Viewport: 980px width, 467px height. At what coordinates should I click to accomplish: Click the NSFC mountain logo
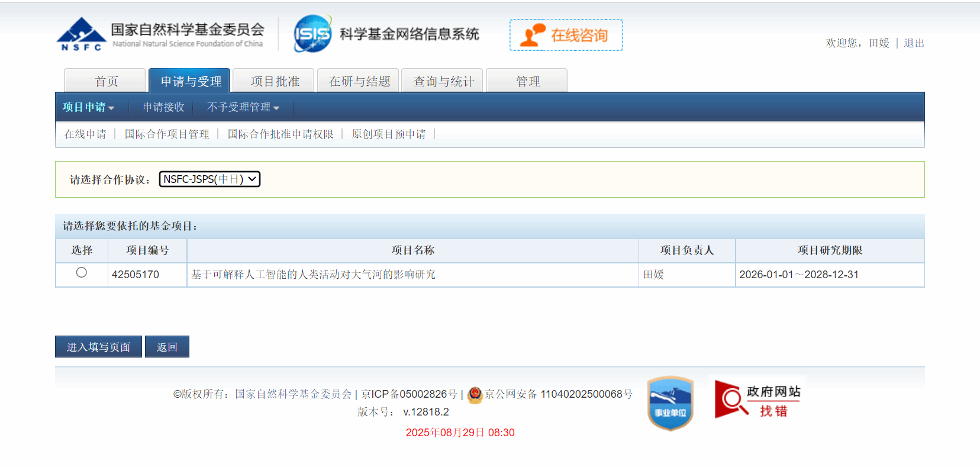tap(81, 34)
